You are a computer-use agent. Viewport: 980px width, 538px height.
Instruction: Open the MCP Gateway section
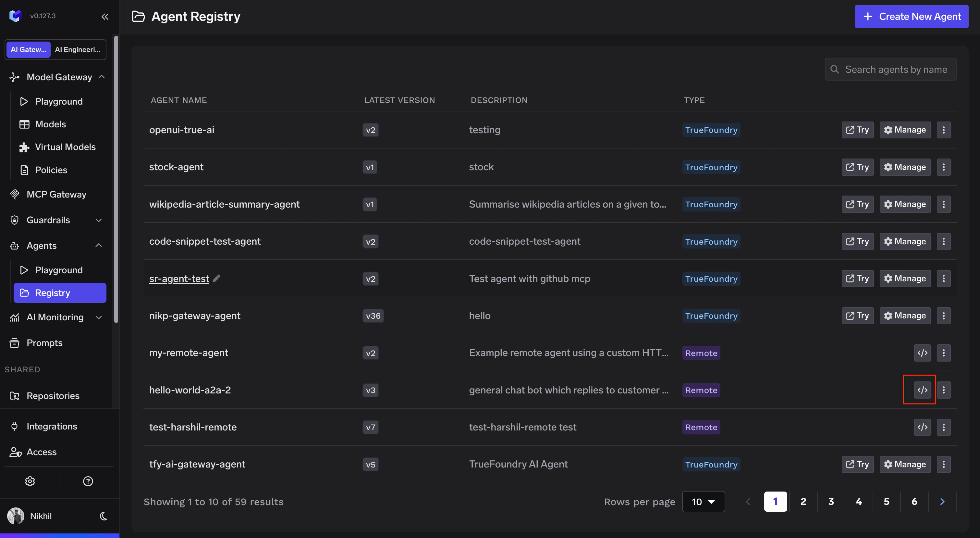point(56,194)
